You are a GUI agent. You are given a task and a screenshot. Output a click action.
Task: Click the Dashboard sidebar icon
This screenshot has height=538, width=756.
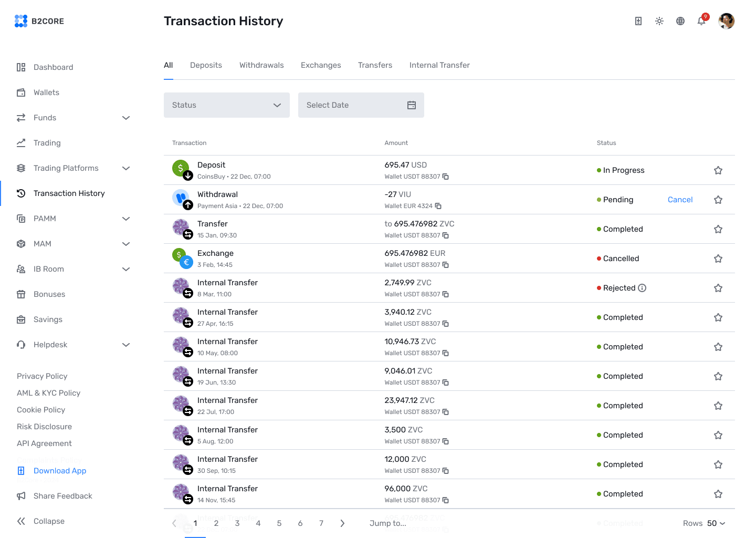[x=21, y=67]
